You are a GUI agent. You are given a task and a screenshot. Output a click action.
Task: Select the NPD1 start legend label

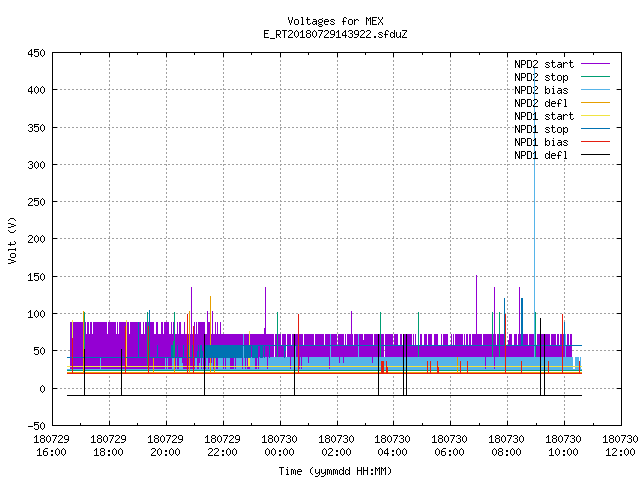pos(544,116)
